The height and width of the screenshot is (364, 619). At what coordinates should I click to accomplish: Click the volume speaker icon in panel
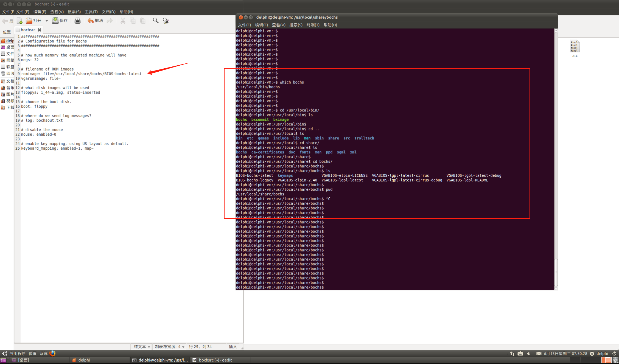coord(529,354)
